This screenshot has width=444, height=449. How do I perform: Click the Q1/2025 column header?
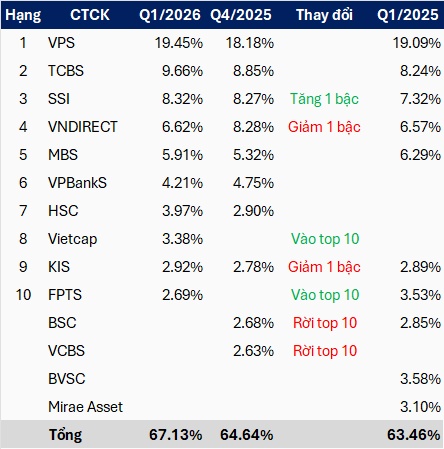[408, 15]
